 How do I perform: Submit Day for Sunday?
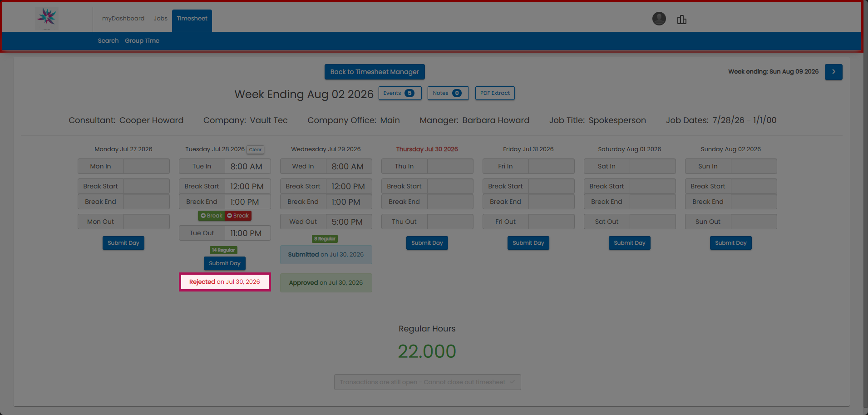[x=731, y=243]
